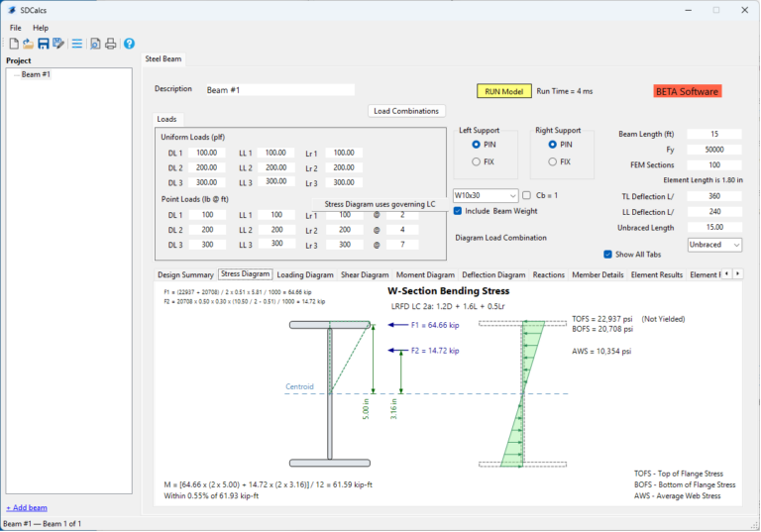Viewport: 761px width, 532px height.
Task: Open the W10x30 section dropdown
Action: (486, 195)
